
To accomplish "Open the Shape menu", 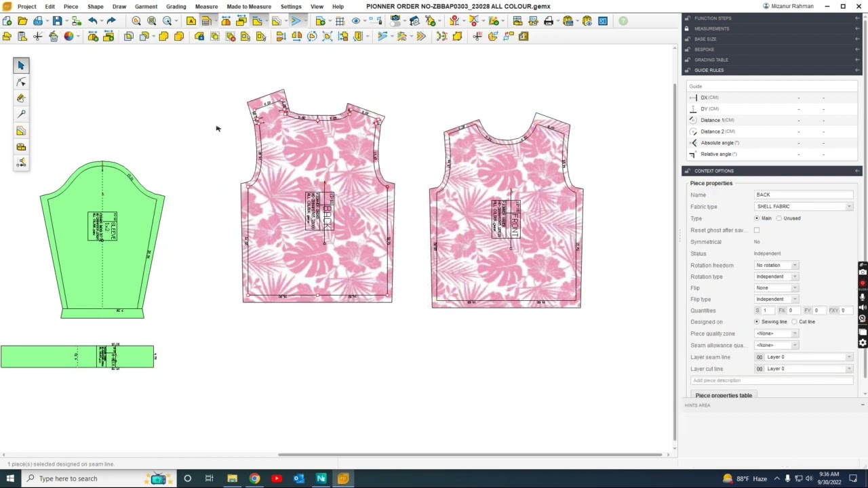I will point(96,6).
